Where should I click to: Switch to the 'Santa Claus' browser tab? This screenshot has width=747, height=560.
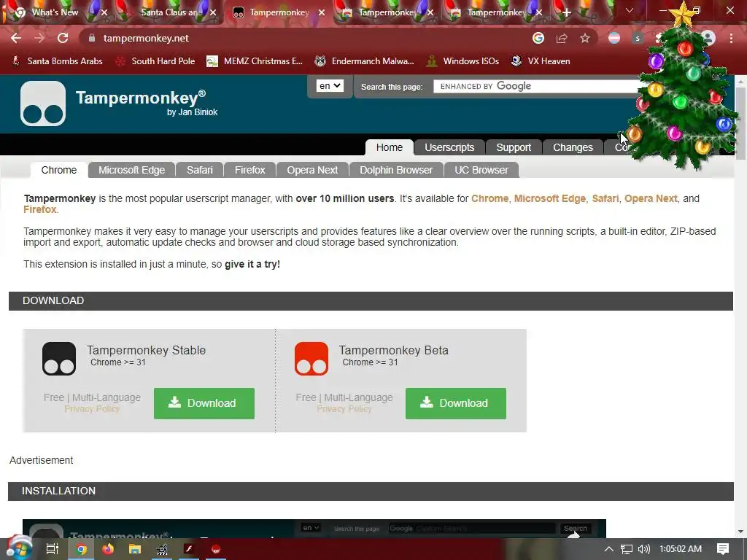click(171, 12)
